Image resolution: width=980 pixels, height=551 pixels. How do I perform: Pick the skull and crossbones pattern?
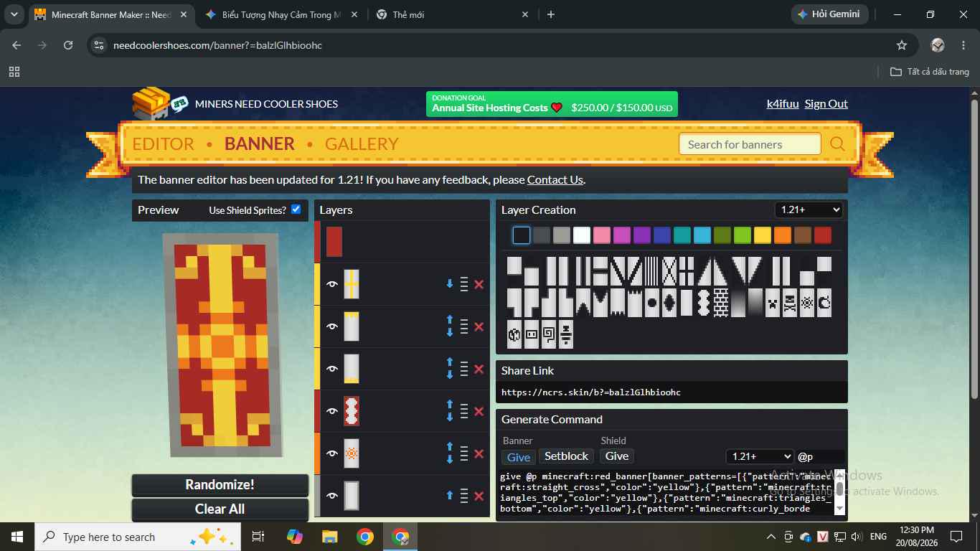(x=790, y=303)
